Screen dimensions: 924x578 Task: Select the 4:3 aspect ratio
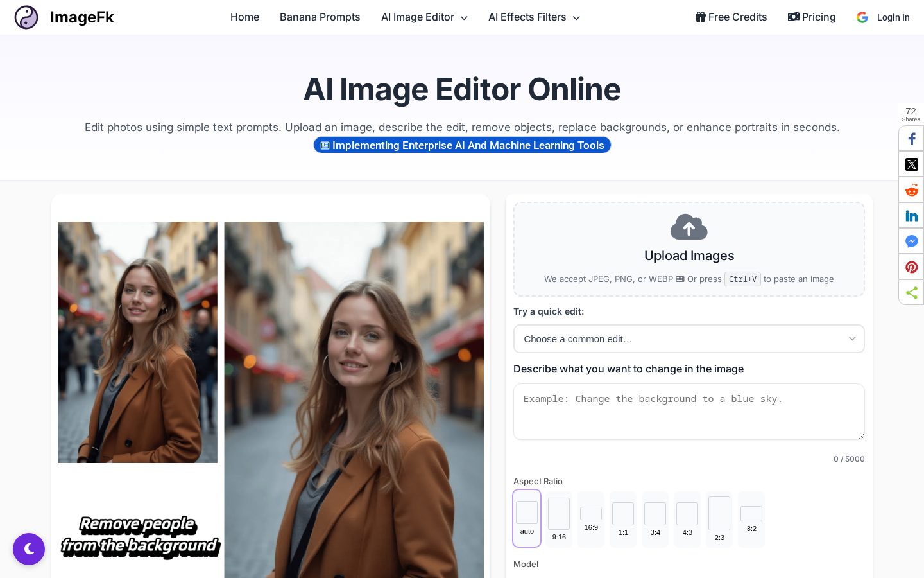pos(687,520)
